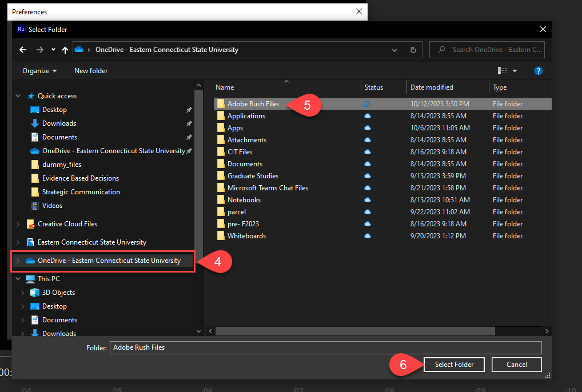The image size is (582, 392).
Task: Collapse the This PC node
Action: (18, 278)
